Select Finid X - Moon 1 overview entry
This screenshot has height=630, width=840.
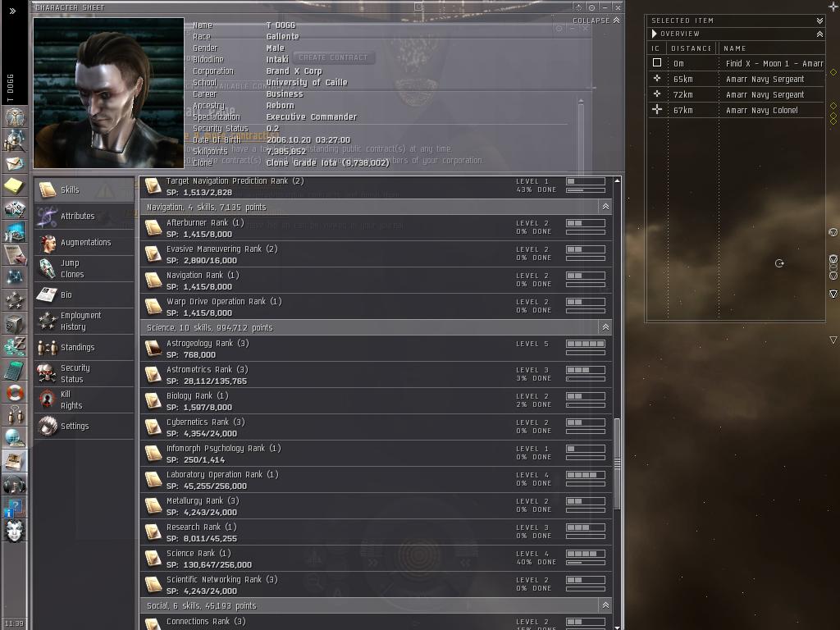[x=736, y=63]
